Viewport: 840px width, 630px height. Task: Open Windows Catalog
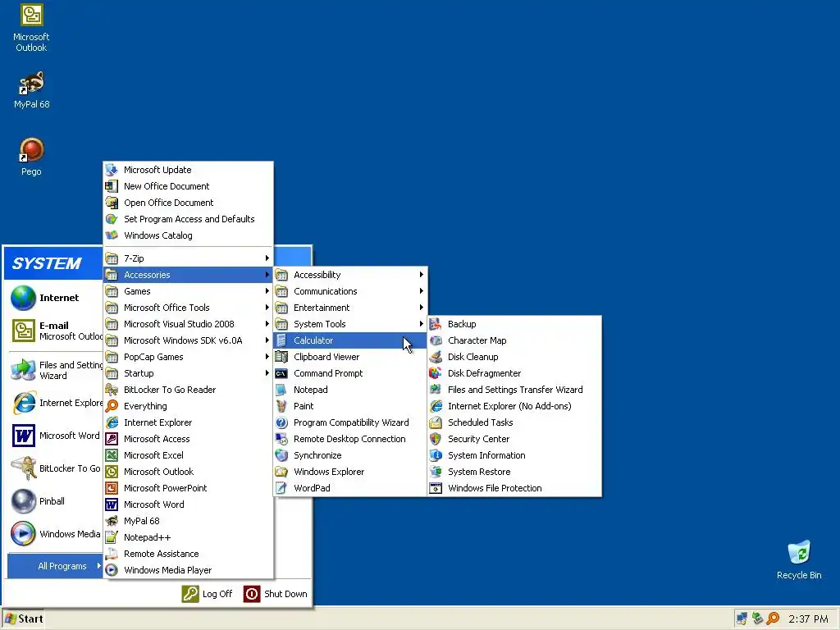point(188,235)
